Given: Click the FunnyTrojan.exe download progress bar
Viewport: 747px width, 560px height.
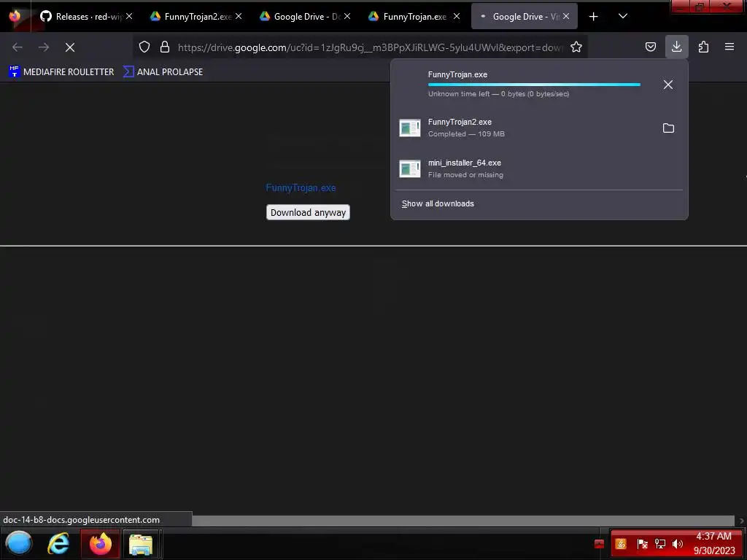Looking at the screenshot, I should click(534, 85).
